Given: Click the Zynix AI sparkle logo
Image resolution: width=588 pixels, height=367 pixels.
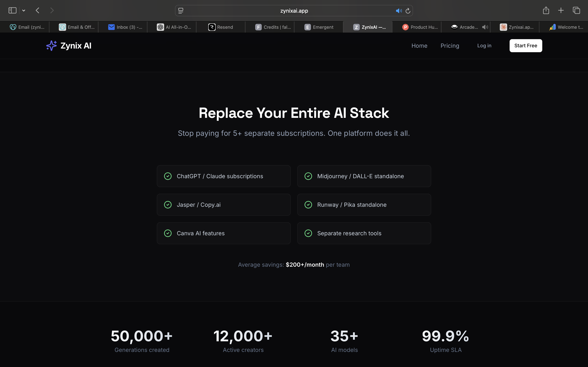Looking at the screenshot, I should pos(51,46).
